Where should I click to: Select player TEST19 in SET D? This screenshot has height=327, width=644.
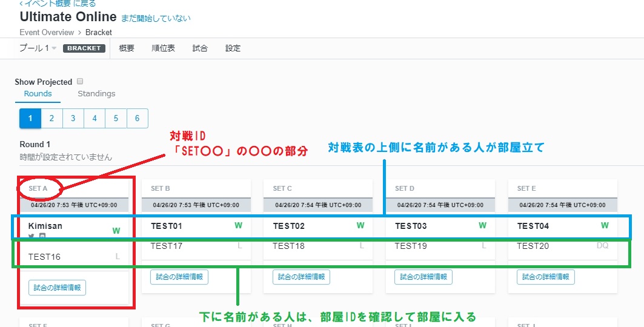coord(411,246)
